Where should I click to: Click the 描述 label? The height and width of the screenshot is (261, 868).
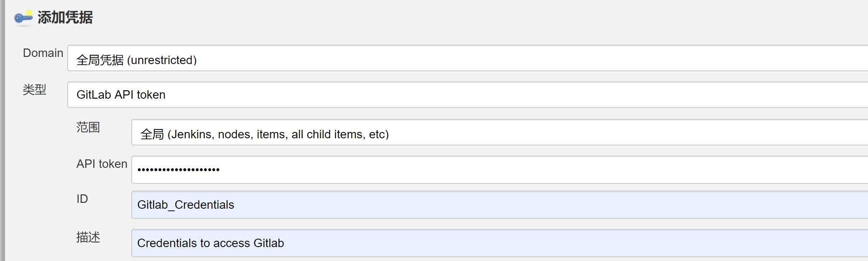click(x=88, y=237)
